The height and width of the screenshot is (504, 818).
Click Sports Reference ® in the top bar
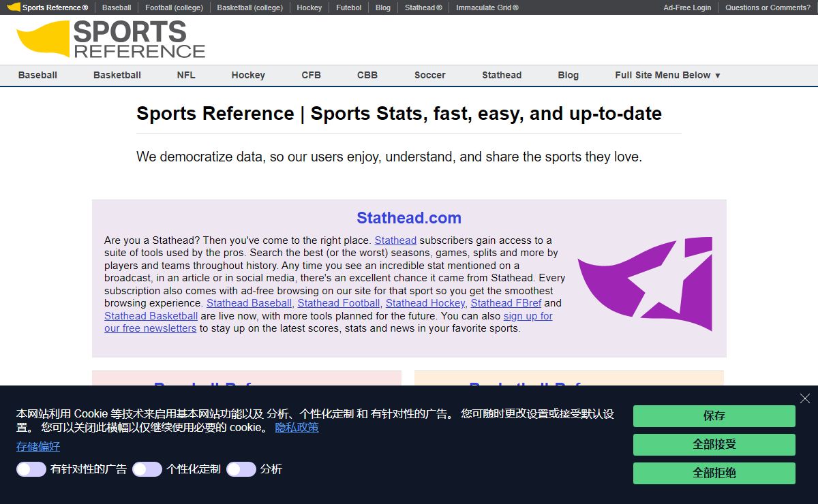(48, 7)
